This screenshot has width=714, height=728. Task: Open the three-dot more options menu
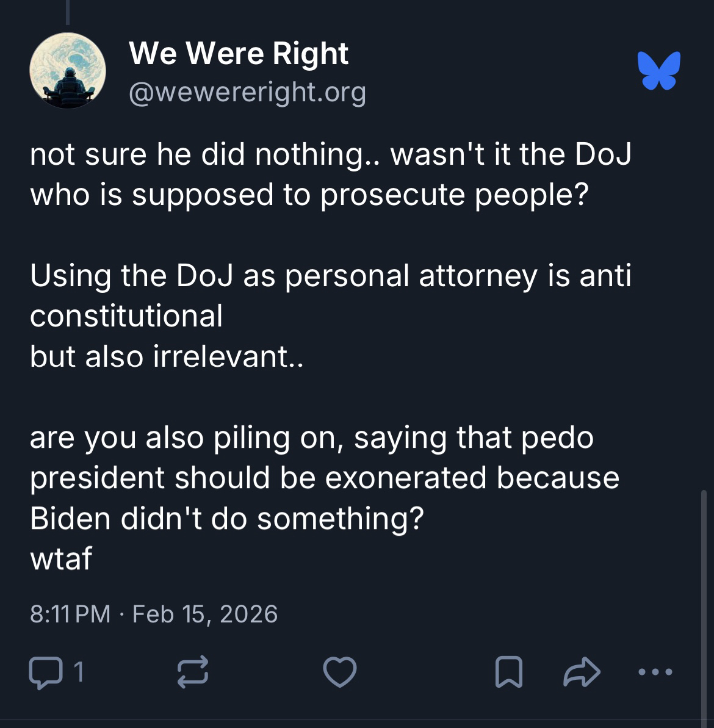pos(655,672)
